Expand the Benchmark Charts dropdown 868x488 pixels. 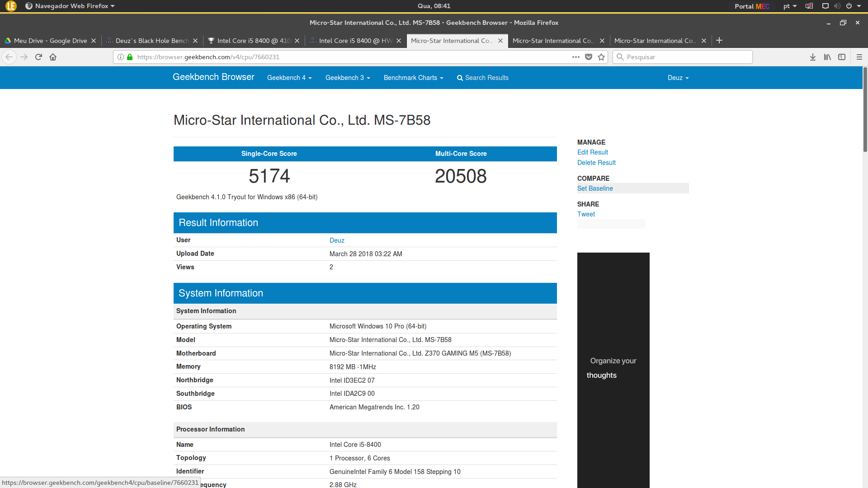point(413,78)
